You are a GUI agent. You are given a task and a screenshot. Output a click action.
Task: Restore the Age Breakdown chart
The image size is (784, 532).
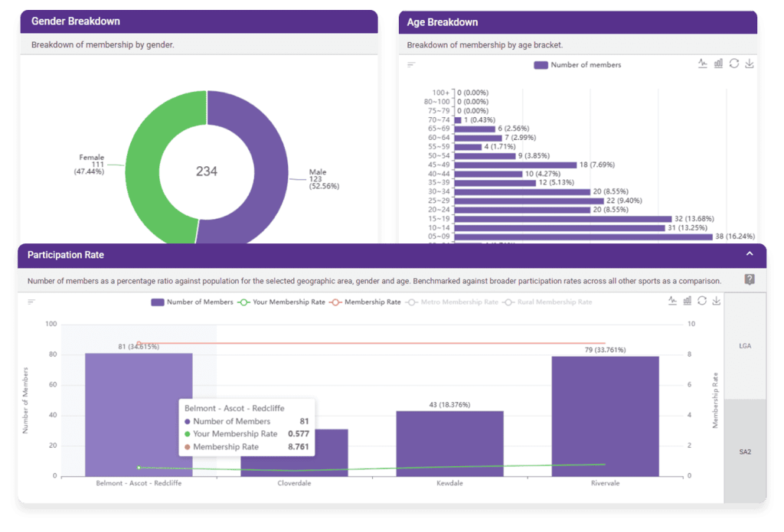coord(734,64)
